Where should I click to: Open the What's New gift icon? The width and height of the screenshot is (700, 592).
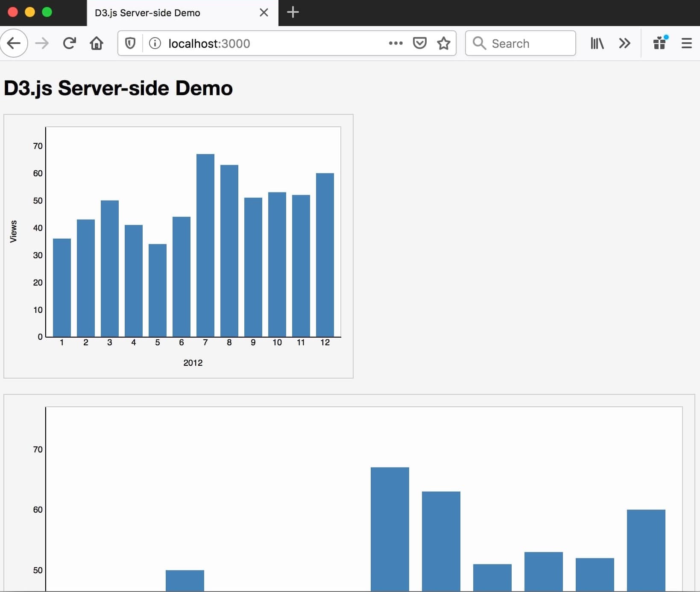click(660, 43)
